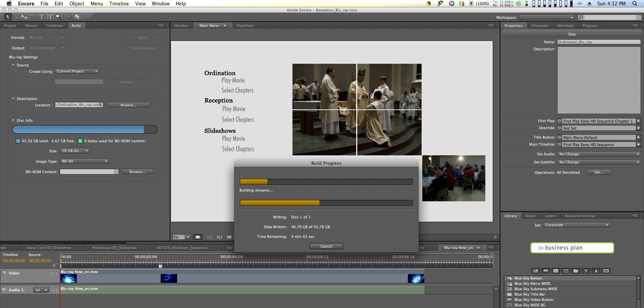Click Browse next to Destination Location
Image resolution: width=644 pixels, height=308 pixels.
(128, 105)
